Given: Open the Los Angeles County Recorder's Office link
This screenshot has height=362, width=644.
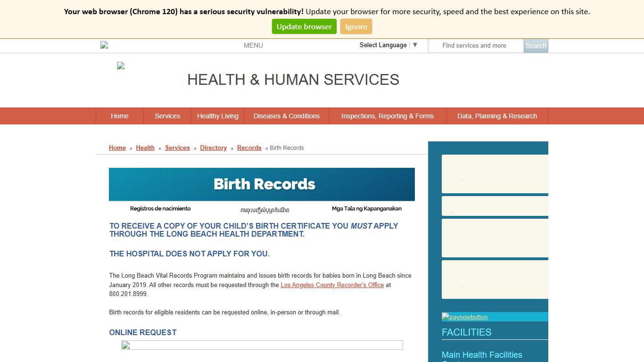Looking at the screenshot, I should 332,285.
